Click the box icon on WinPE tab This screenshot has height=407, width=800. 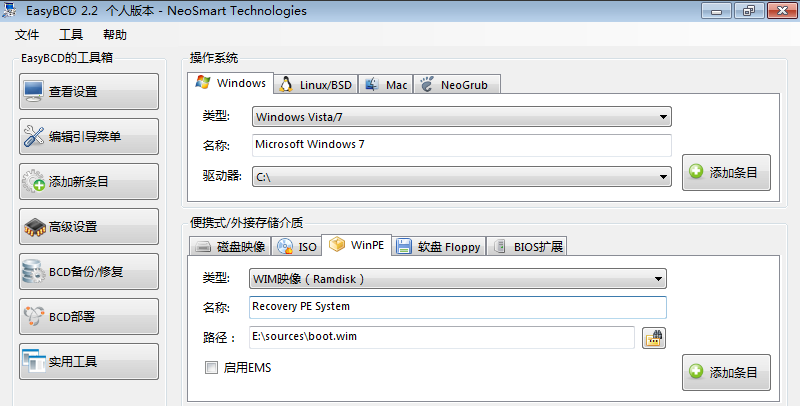337,245
